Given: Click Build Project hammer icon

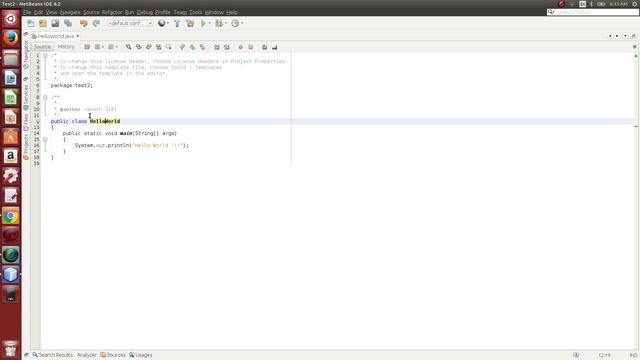Looking at the screenshot, I should pos(177,23).
